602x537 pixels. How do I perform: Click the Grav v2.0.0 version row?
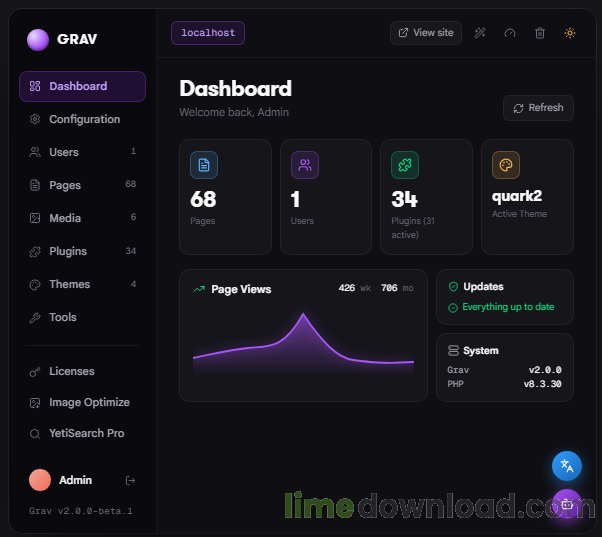504,370
